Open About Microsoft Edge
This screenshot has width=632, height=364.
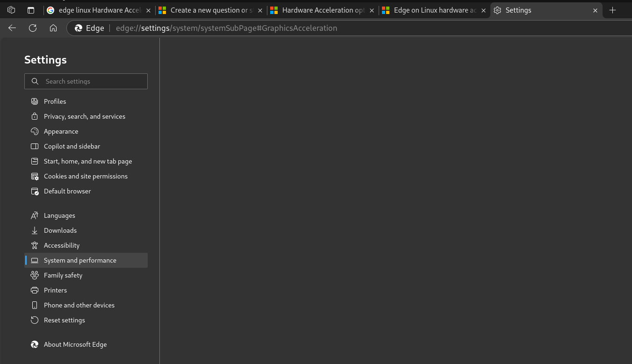[x=86, y=344]
